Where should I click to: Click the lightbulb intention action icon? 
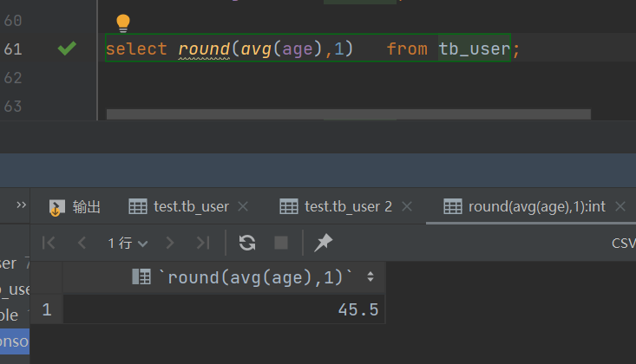coord(123,23)
